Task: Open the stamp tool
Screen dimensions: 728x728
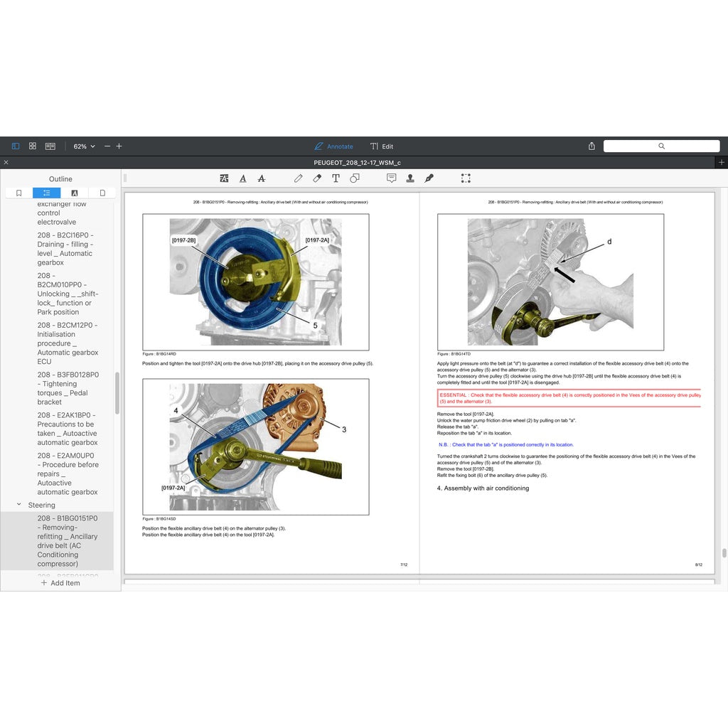Action: tap(410, 178)
